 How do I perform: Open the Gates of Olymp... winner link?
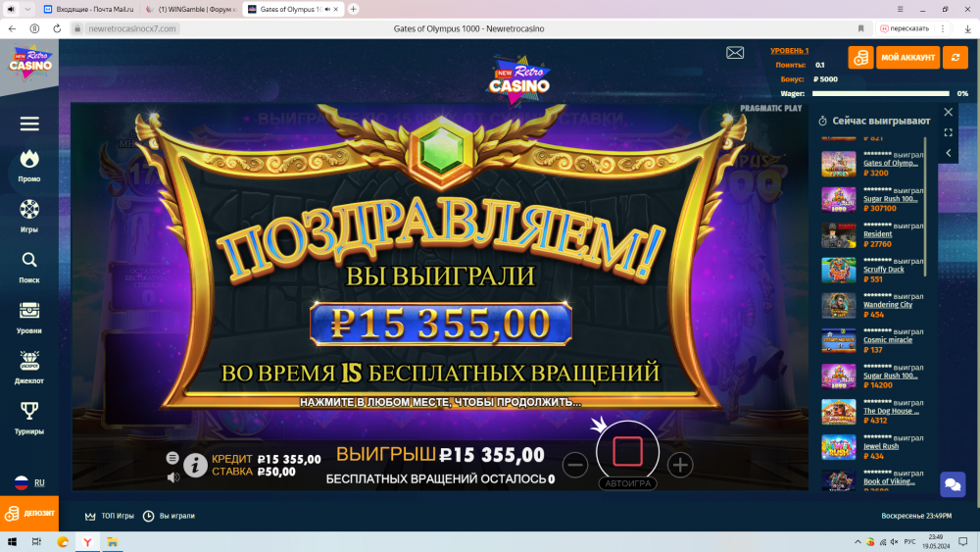(x=891, y=163)
